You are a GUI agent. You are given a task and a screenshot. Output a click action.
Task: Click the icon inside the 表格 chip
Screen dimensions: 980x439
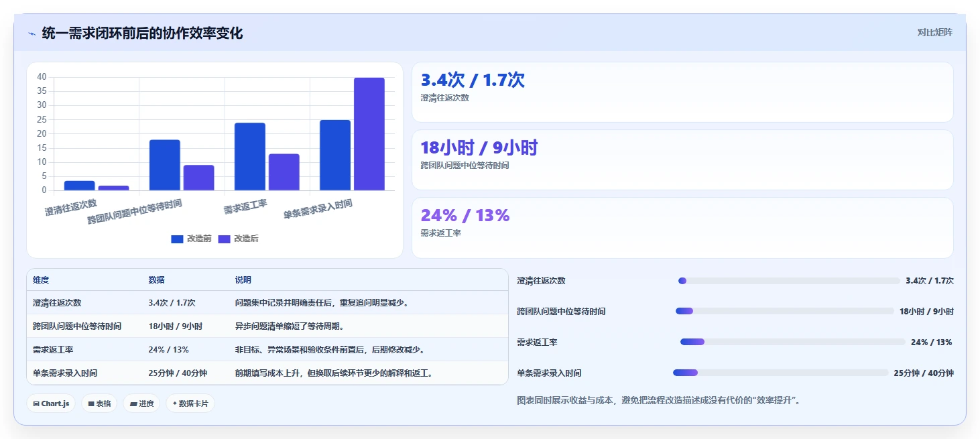91,403
